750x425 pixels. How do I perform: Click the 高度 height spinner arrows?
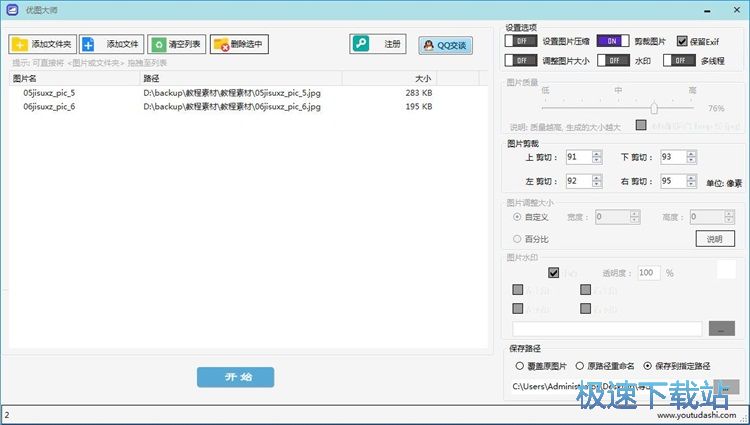[x=729, y=217]
